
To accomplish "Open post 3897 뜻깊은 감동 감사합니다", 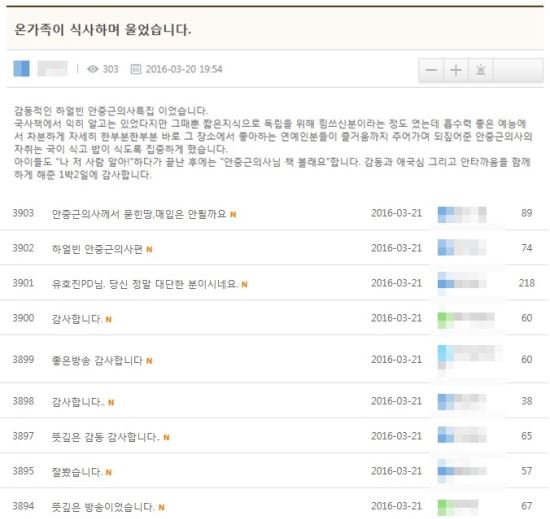I will 106,437.
